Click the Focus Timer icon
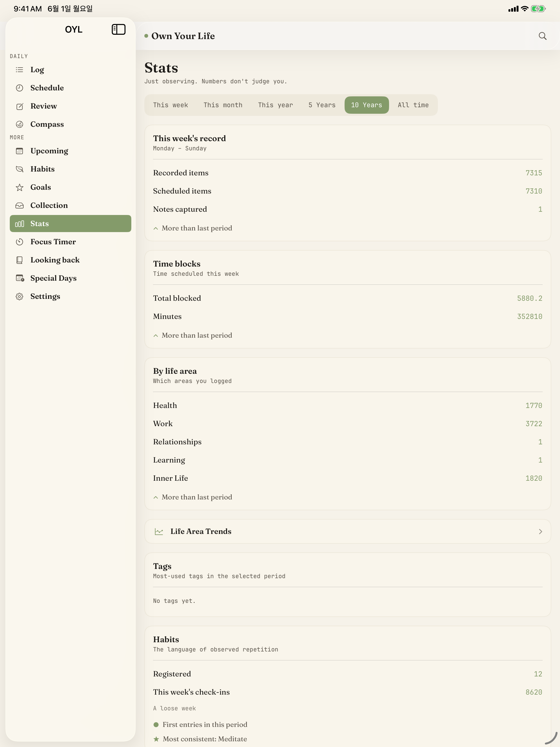The height and width of the screenshot is (747, 560). [20, 242]
